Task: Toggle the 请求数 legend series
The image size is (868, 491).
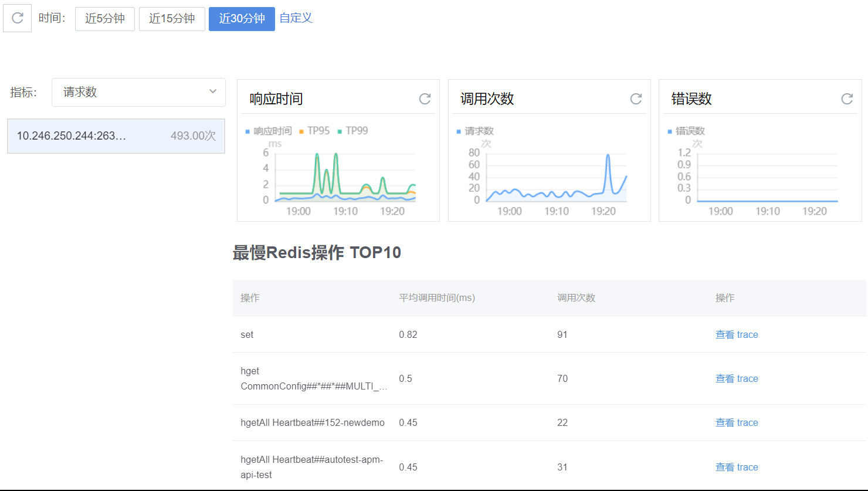Action: 475,131
